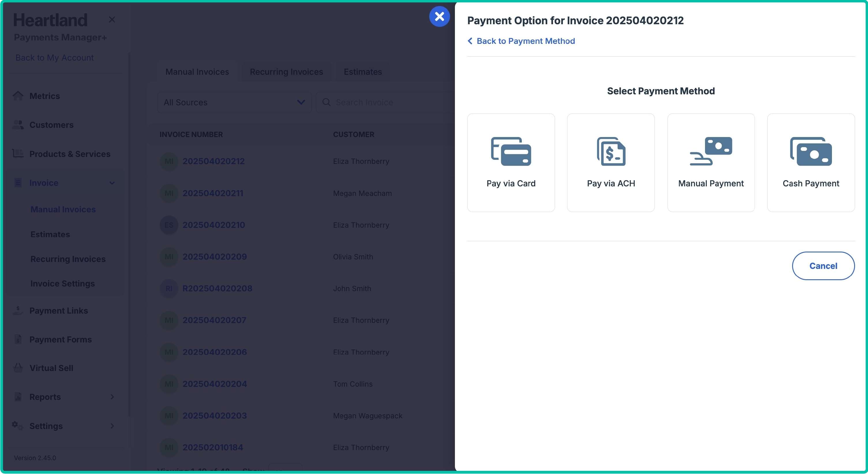Open invoice 202504020209 link
This screenshot has width=868, height=474.
(215, 257)
